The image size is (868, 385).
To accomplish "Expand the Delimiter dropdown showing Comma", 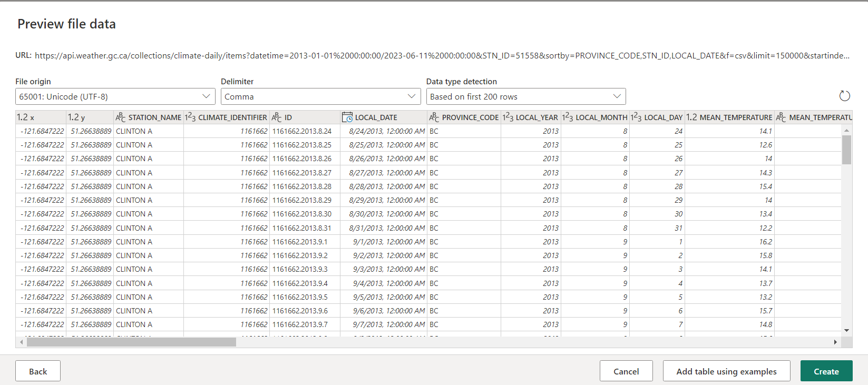I will 320,96.
